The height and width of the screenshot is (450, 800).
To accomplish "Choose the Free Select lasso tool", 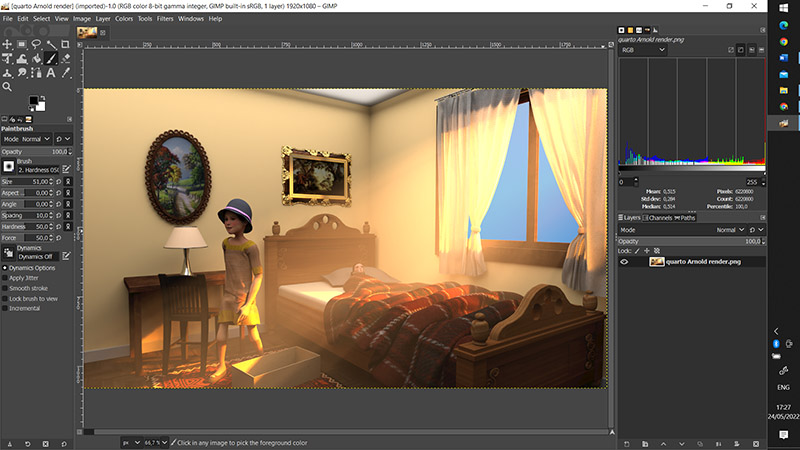I will [36, 44].
